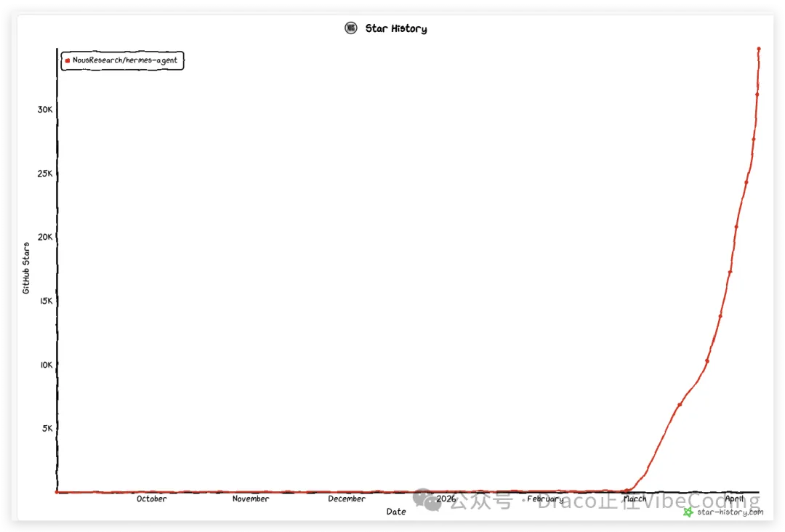The width and height of the screenshot is (785, 532).
Task: Click the topmost data point on the curve
Action: [x=759, y=49]
